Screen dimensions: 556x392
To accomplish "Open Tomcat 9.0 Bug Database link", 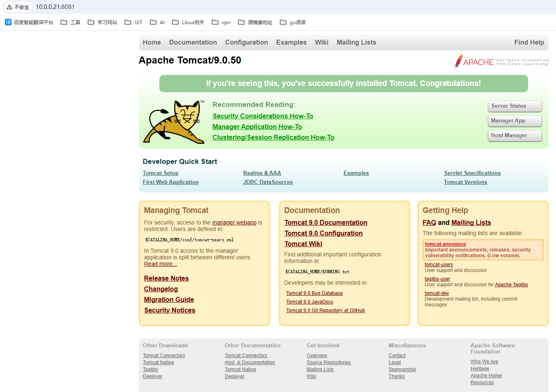I will pyautogui.click(x=314, y=293).
